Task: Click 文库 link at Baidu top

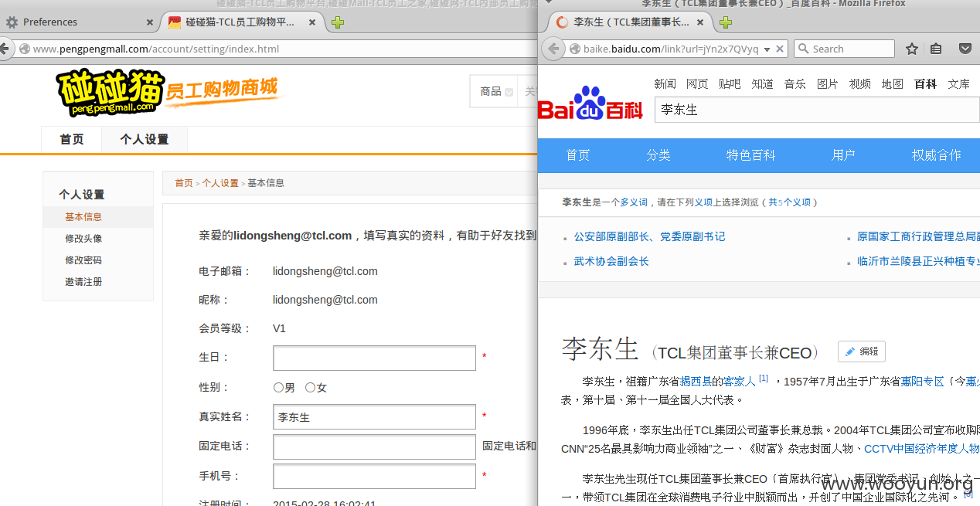Action: click(x=958, y=83)
